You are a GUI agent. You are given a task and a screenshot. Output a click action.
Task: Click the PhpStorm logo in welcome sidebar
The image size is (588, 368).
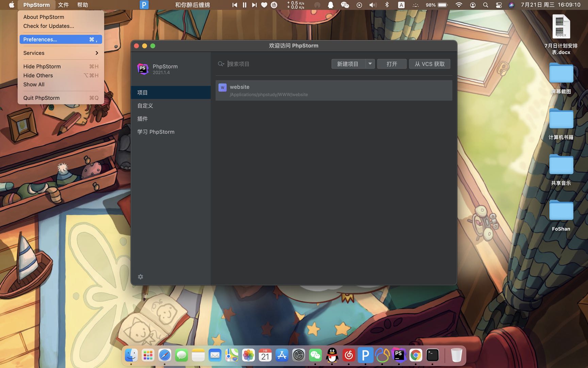click(143, 69)
